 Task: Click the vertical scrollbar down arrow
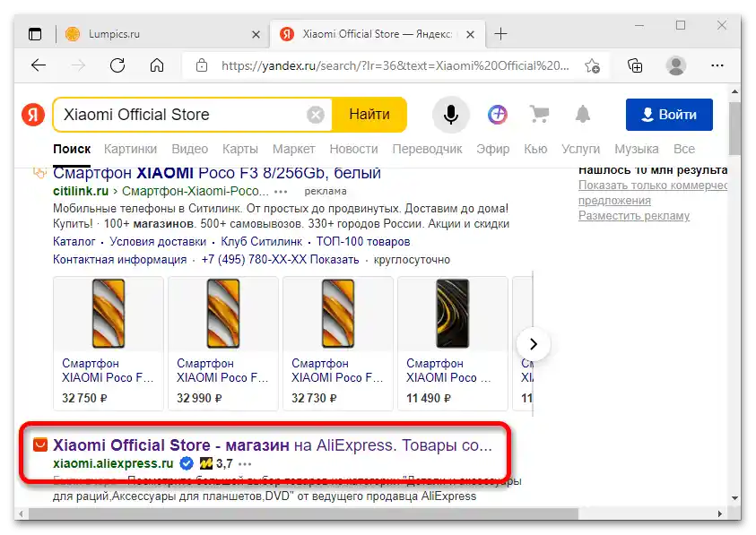[x=734, y=498]
